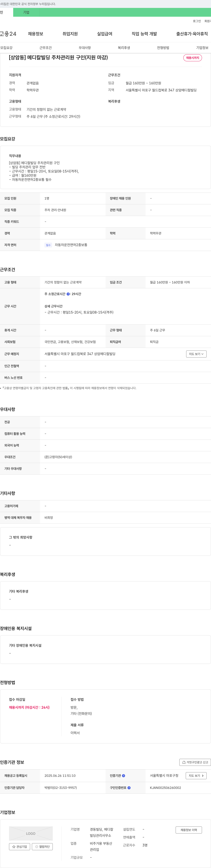211x868 pixels.
Task: Jump to 전형방법 section tab
Action: coord(163,47)
